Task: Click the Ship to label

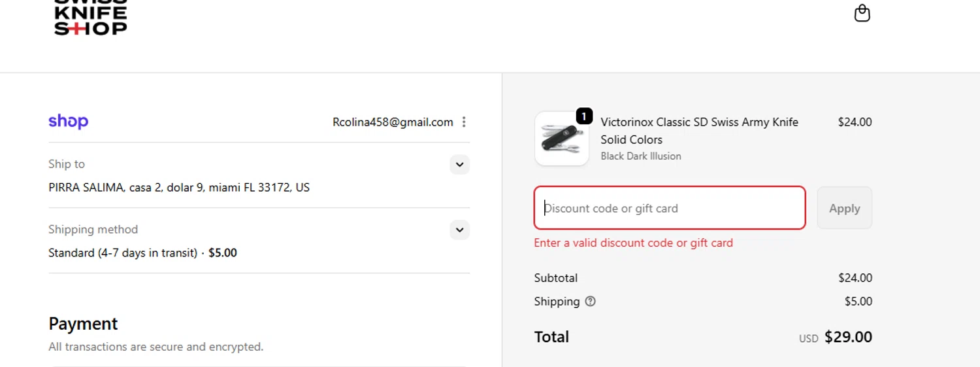Action: tap(67, 164)
